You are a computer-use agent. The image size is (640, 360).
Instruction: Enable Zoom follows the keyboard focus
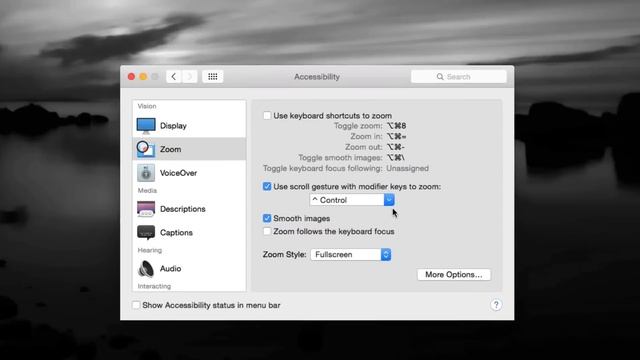click(267, 231)
